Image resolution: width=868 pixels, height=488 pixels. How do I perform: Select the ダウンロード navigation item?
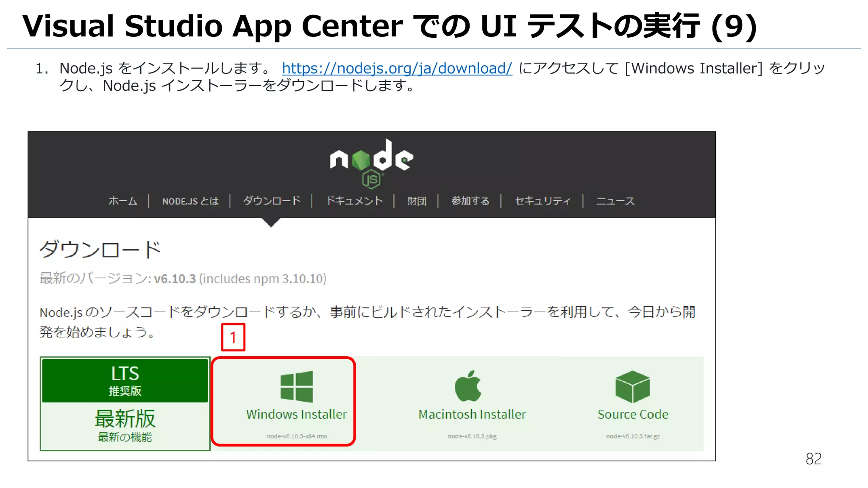272,201
